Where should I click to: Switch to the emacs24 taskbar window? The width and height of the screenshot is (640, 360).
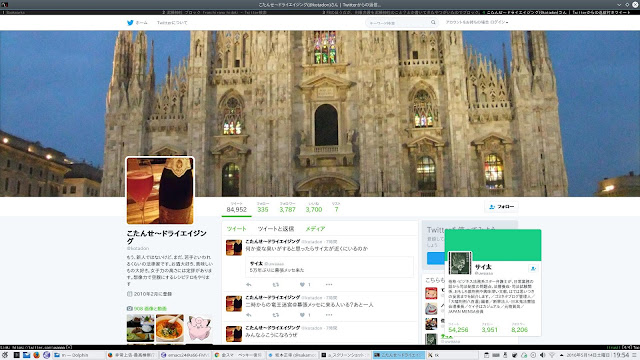click(x=185, y=355)
